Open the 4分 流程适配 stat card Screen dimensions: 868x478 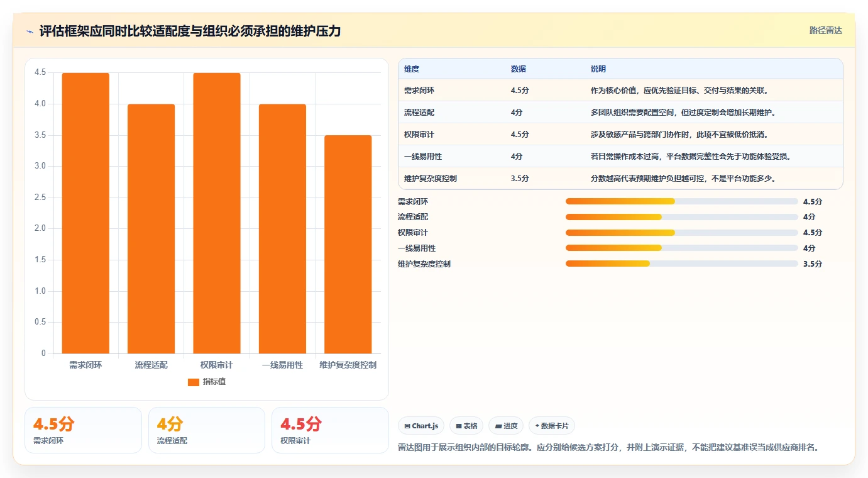click(207, 430)
